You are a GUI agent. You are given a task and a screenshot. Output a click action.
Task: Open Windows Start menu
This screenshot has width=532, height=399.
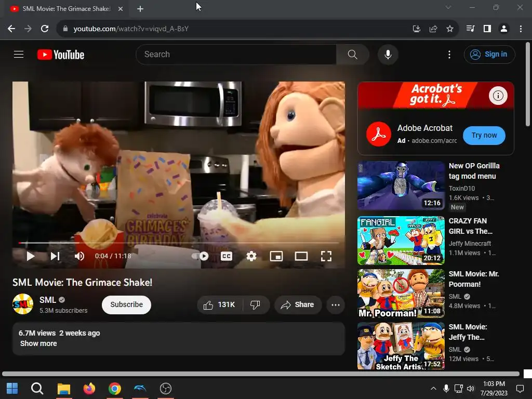12,388
